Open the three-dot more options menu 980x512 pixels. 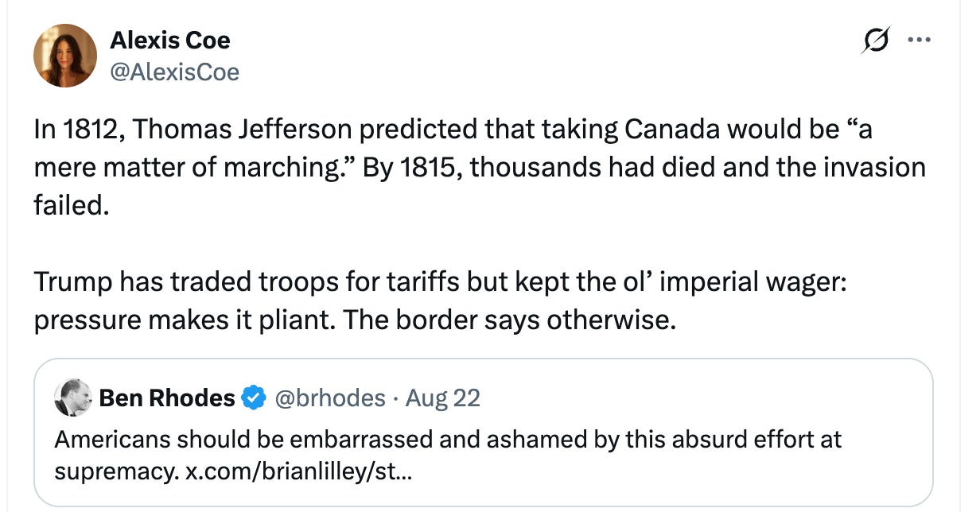pos(919,41)
